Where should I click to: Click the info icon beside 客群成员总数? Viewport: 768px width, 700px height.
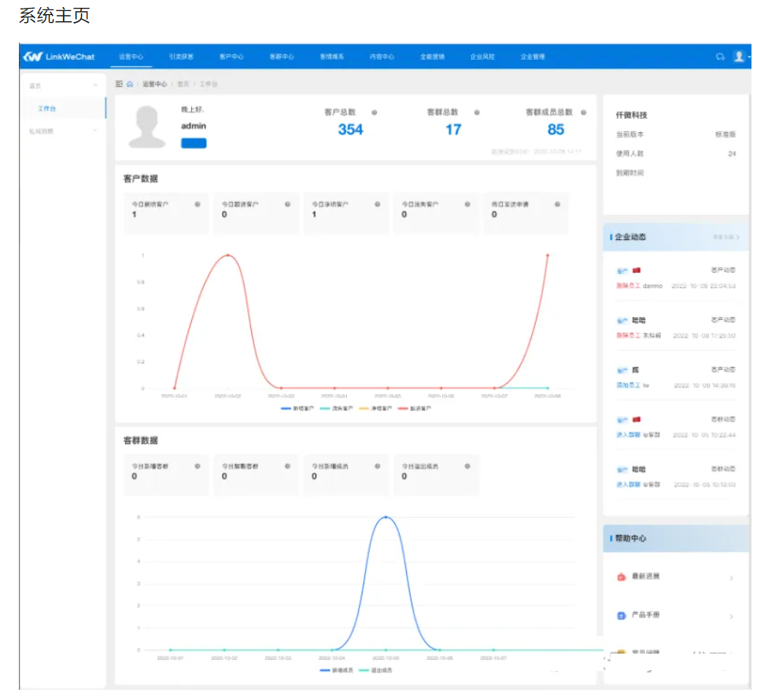pos(583,112)
